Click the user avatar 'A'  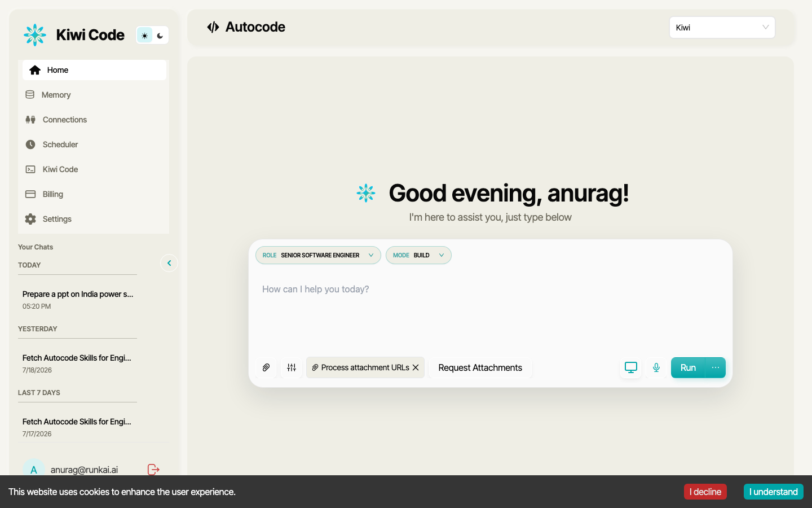(x=34, y=470)
